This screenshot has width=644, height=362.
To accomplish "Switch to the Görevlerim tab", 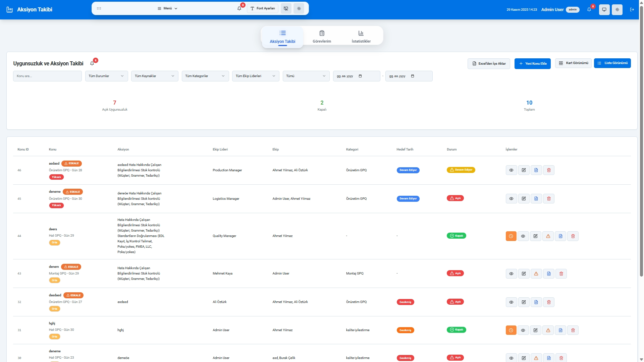I will (x=322, y=37).
